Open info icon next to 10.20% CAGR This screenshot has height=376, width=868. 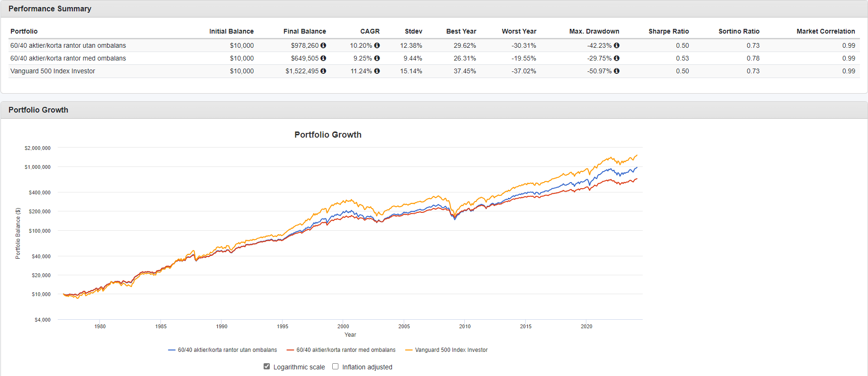[377, 45]
